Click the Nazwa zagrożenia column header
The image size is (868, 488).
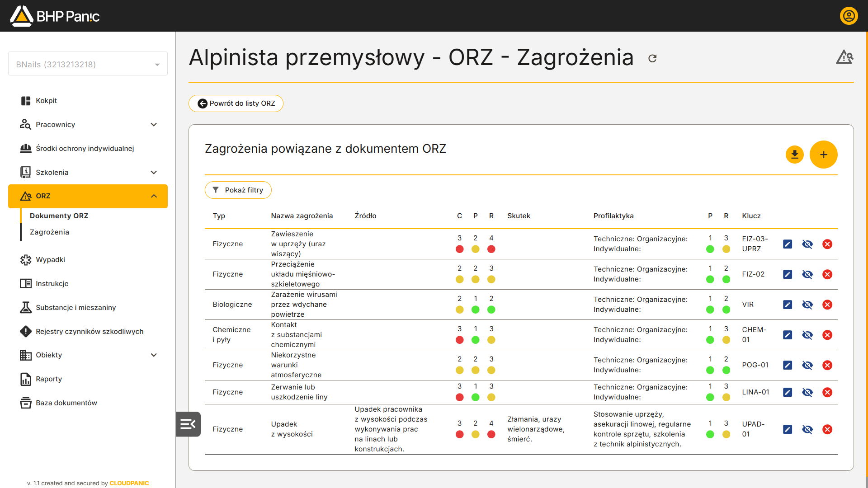(302, 216)
